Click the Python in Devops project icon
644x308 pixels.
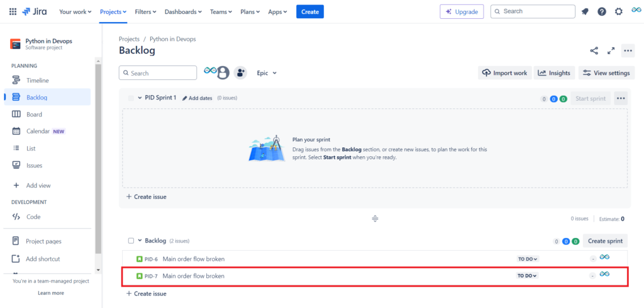pos(15,44)
